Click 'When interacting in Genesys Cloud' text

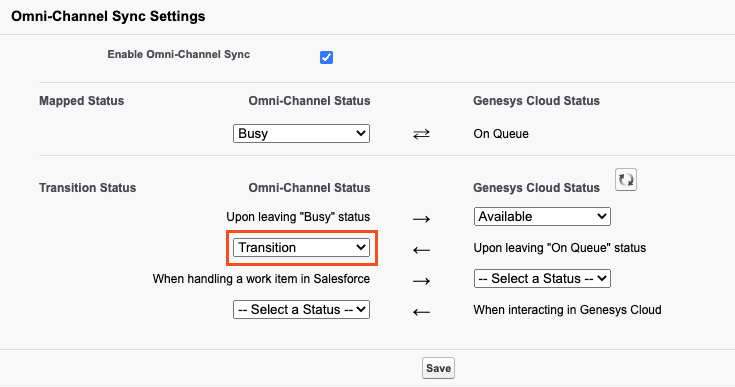click(567, 310)
